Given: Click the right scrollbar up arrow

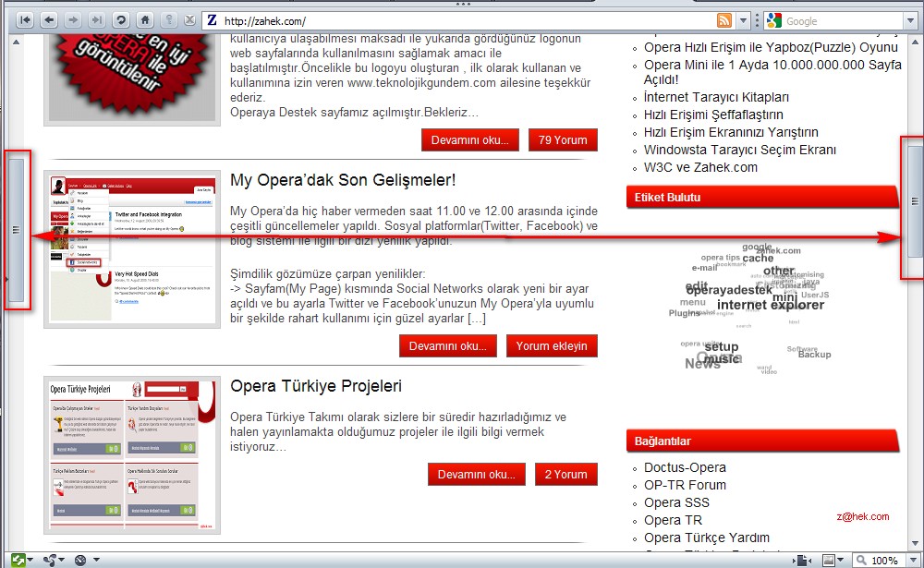Looking at the screenshot, I should (x=915, y=42).
